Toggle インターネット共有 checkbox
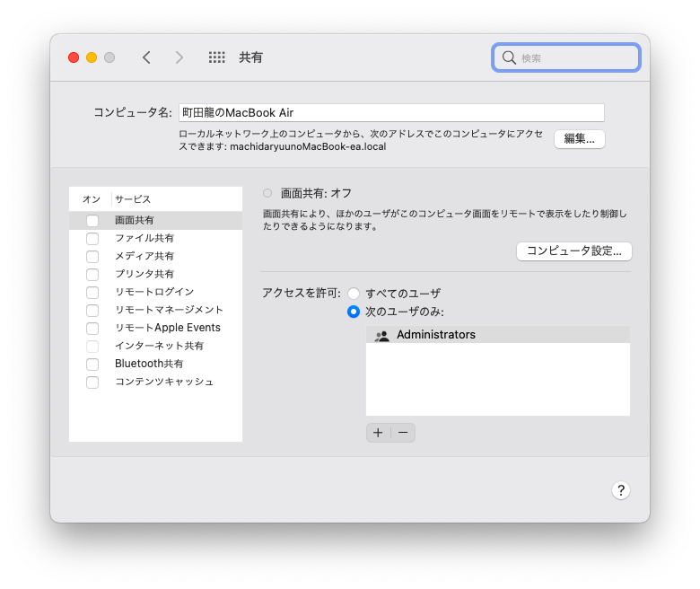Viewport: 700px width, 589px height. coord(92,346)
